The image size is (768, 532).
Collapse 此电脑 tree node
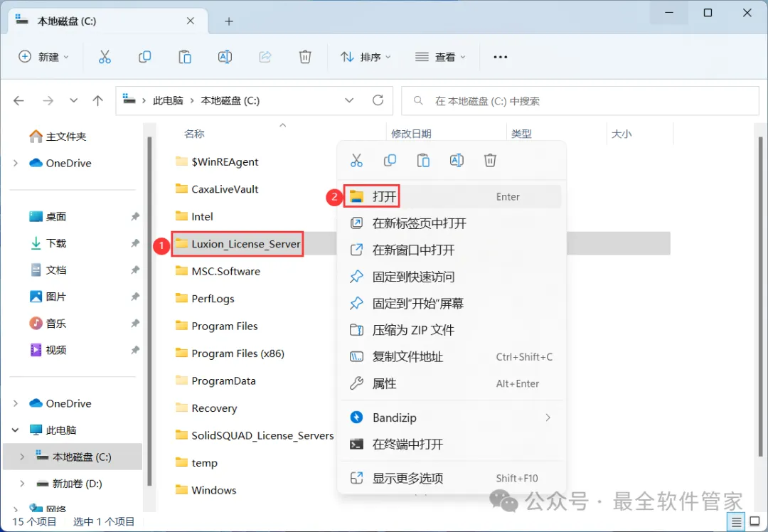[x=15, y=430]
